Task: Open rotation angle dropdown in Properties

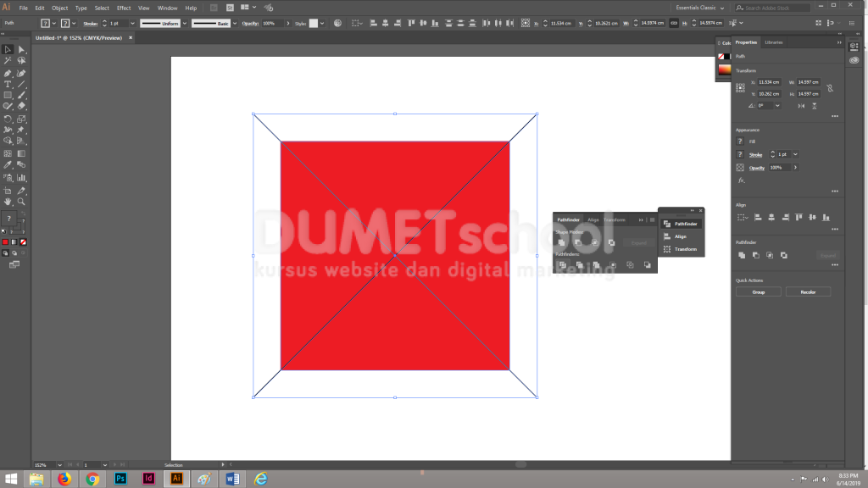Action: [777, 106]
